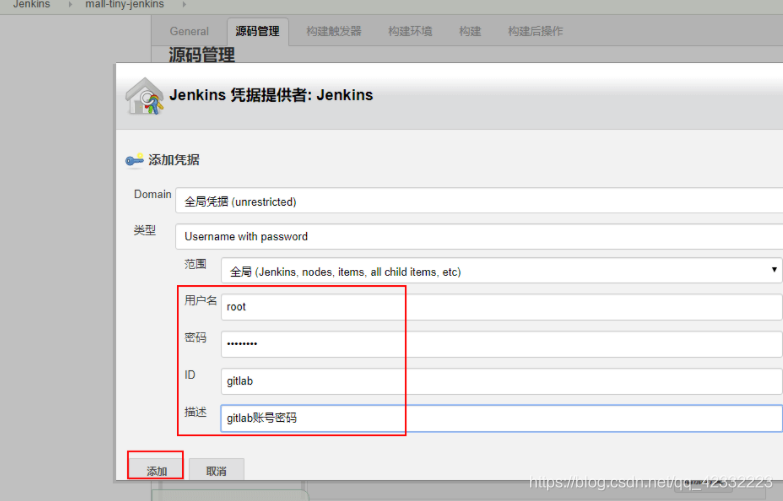This screenshot has height=501, width=783.
Task: Click the 用户名 field containing root
Action: (x=501, y=307)
